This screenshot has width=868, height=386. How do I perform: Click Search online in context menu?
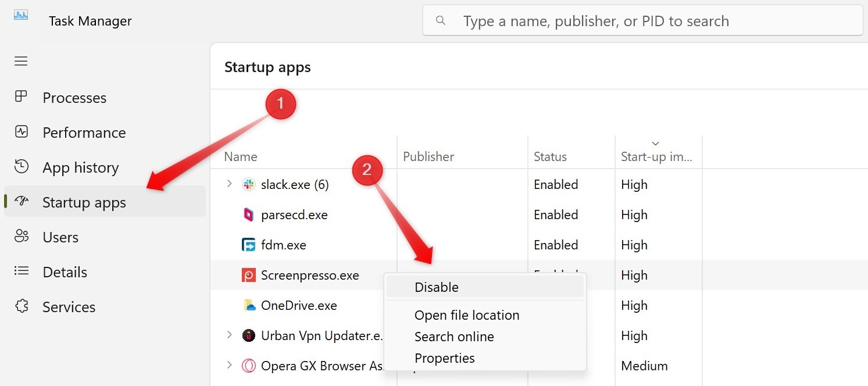[453, 337]
